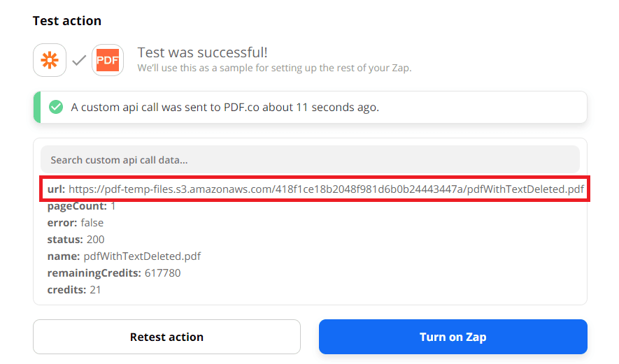Click the custom api call sent notification
The height and width of the screenshot is (364, 619).
(x=225, y=108)
